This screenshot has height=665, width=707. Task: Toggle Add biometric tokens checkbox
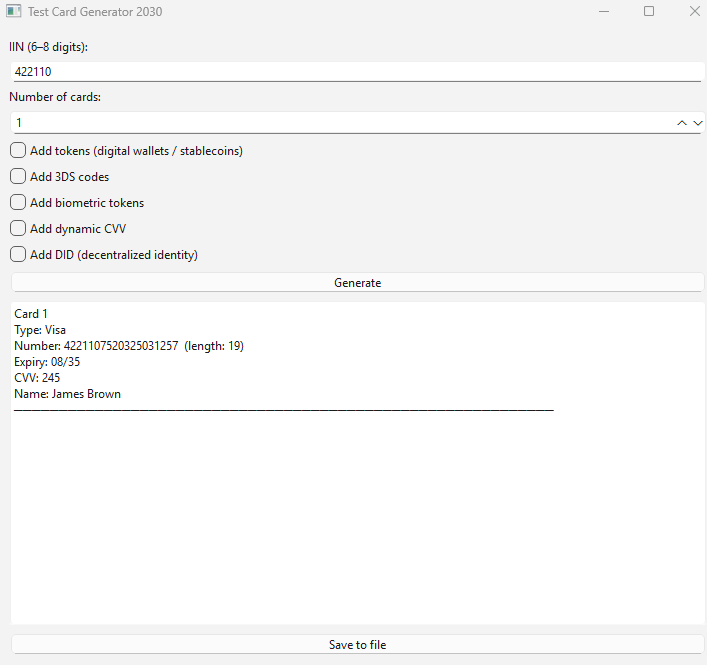19,203
